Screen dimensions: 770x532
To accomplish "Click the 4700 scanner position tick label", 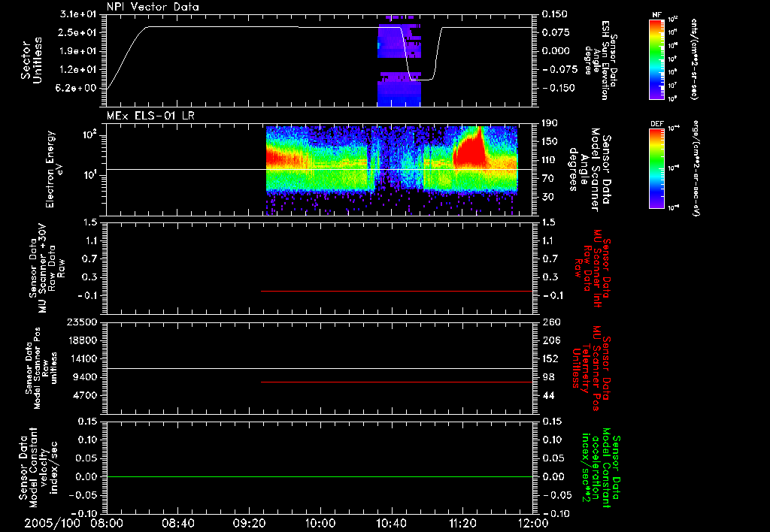I will point(85,395).
